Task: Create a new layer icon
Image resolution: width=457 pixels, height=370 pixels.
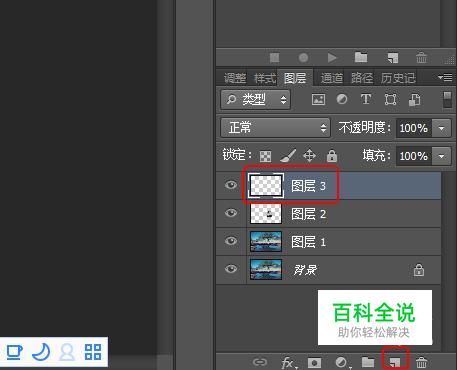Action: tap(395, 362)
